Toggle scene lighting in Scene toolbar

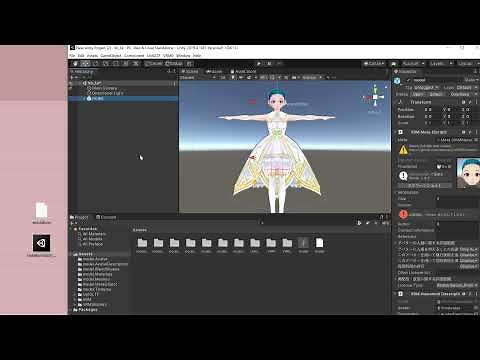[233, 77]
